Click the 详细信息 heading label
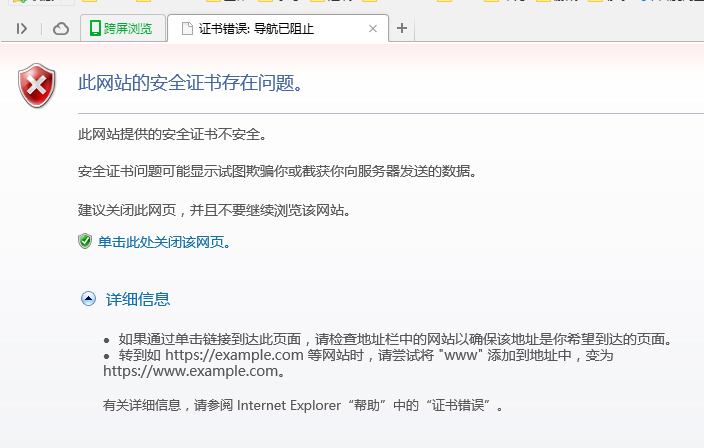This screenshot has width=704, height=448. coord(138,299)
